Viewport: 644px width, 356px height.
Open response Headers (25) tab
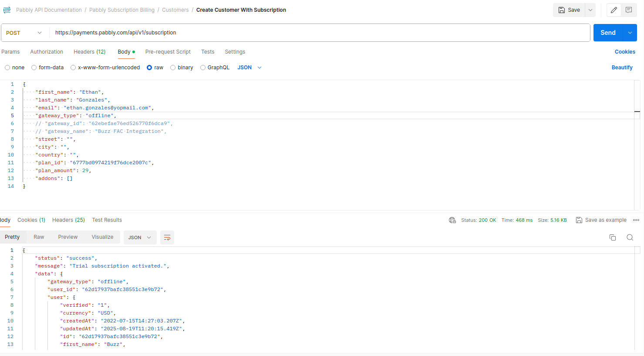(x=68, y=220)
